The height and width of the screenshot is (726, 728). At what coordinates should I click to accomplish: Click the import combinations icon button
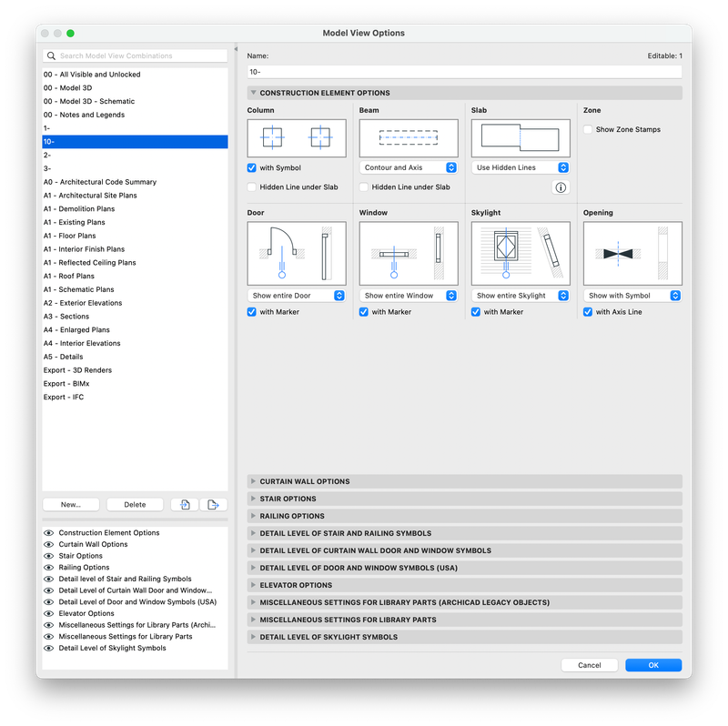[x=185, y=505]
